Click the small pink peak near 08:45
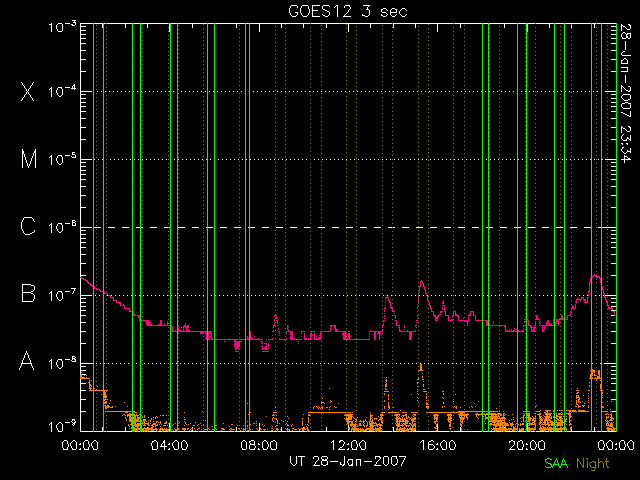 [x=276, y=316]
